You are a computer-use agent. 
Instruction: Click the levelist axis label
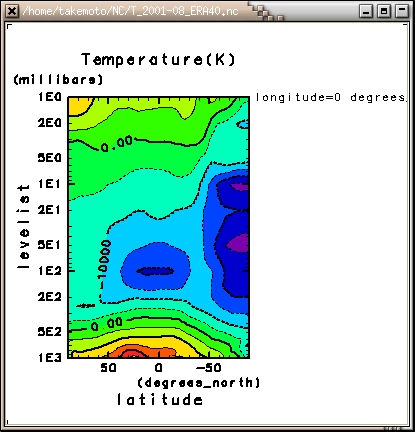tap(24, 227)
